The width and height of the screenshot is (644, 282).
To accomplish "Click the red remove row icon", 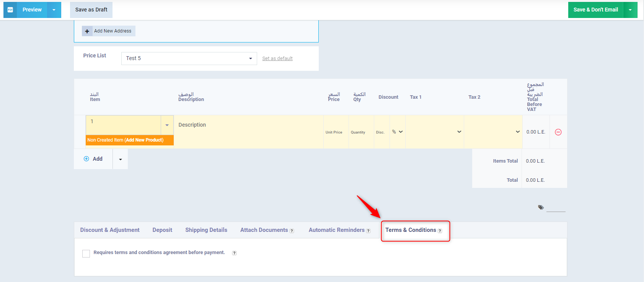I will coord(558,132).
